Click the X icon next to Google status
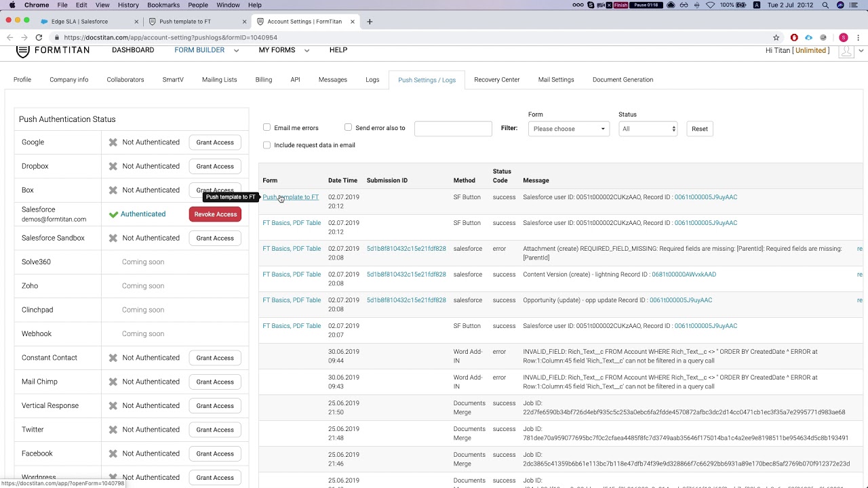This screenshot has height=488, width=868. click(113, 142)
